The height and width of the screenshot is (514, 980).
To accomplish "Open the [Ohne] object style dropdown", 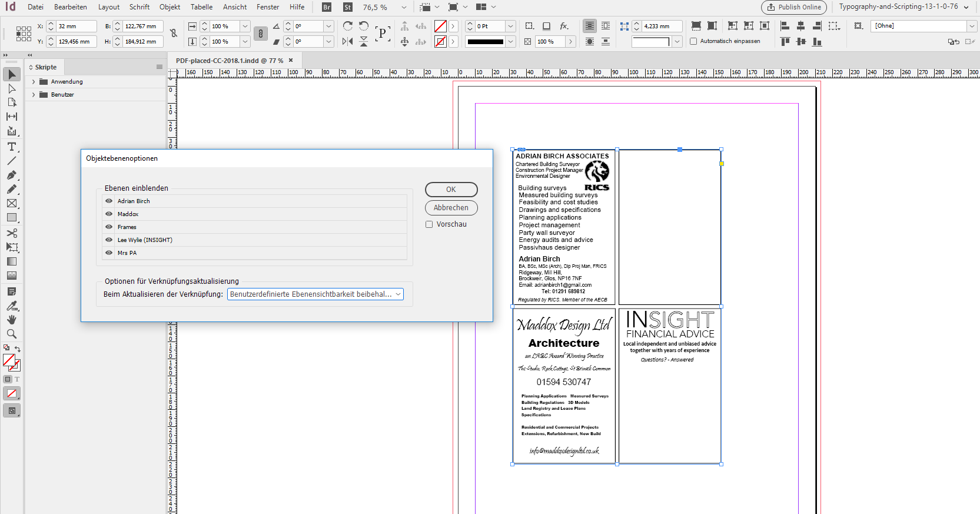I will [972, 26].
